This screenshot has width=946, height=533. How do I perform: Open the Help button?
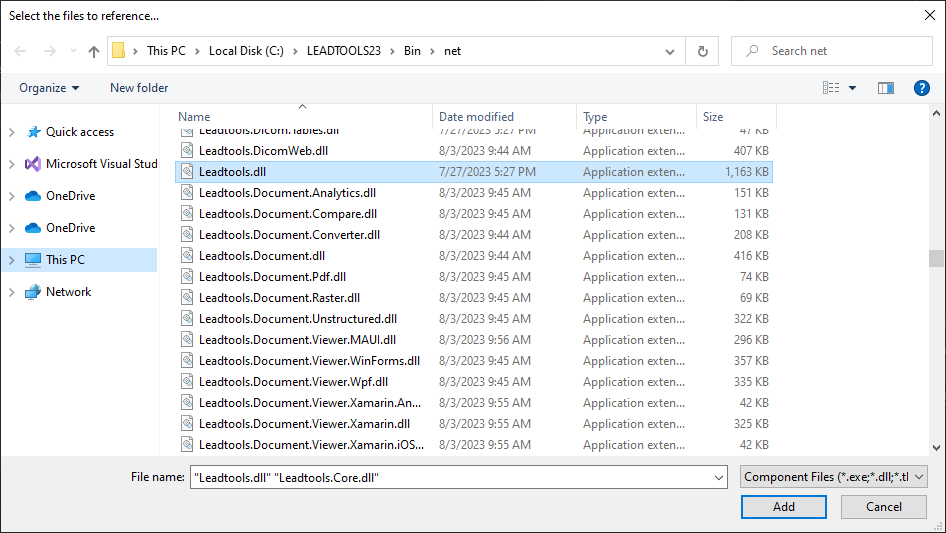click(x=921, y=88)
